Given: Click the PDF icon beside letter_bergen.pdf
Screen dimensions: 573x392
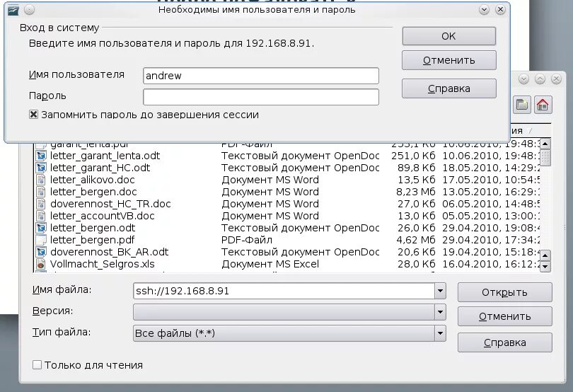Looking at the screenshot, I should point(41,241).
